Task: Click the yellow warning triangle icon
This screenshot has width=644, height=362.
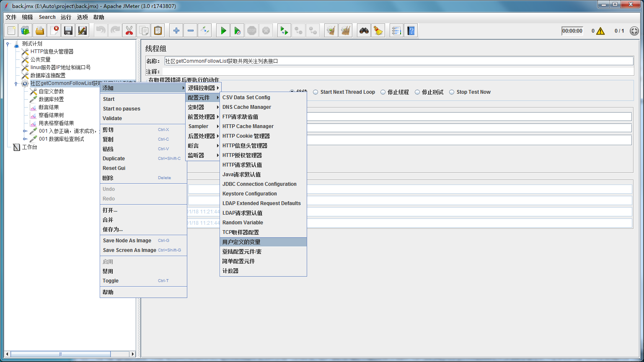Action: coord(600,31)
